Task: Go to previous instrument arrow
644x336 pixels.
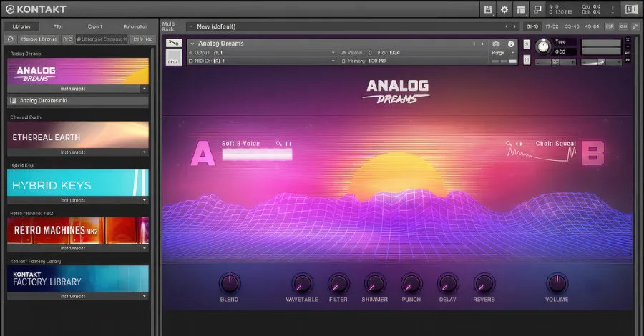Action: click(474, 44)
